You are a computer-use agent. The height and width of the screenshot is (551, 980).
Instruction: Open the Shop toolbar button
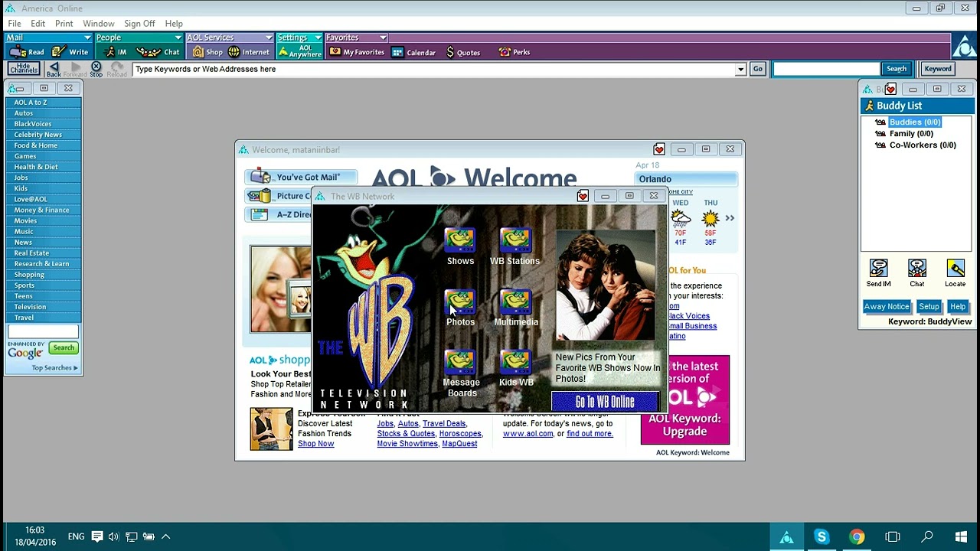207,52
